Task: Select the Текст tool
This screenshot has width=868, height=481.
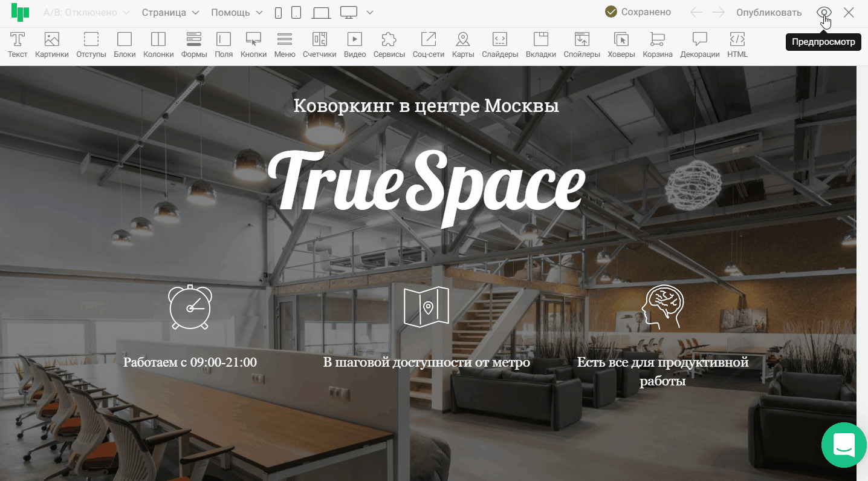Action: [18, 45]
